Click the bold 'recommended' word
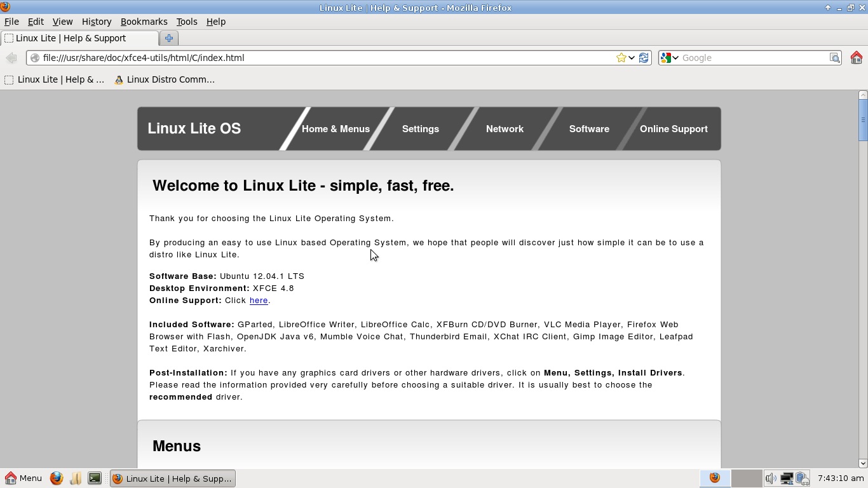Screen dimensions: 868x488 181,397
